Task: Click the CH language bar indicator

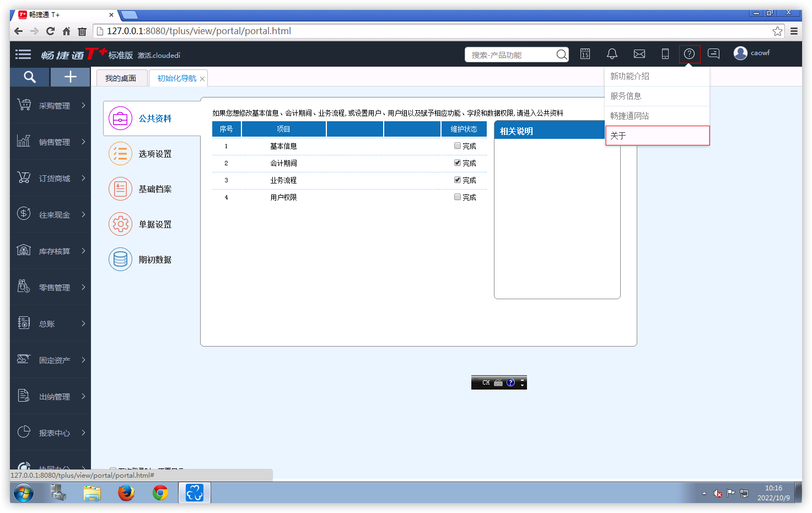Action: (x=486, y=382)
